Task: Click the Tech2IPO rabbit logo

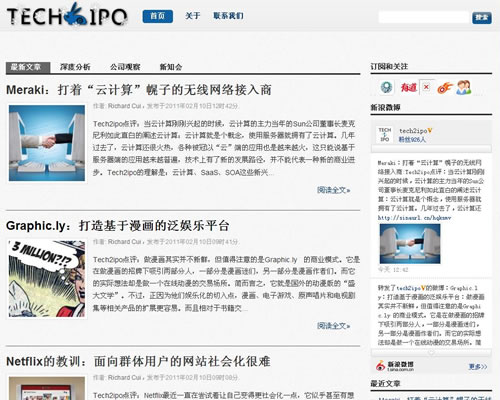Action: [67, 15]
